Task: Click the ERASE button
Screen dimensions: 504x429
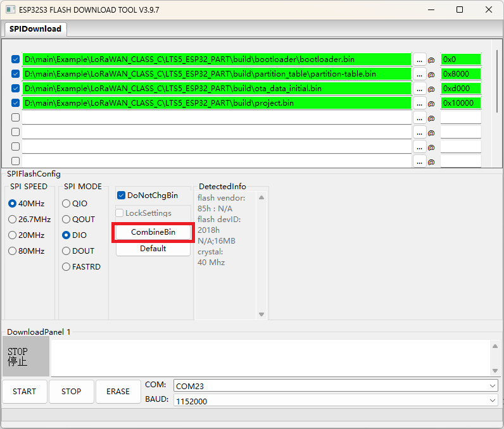Action: coord(118,392)
